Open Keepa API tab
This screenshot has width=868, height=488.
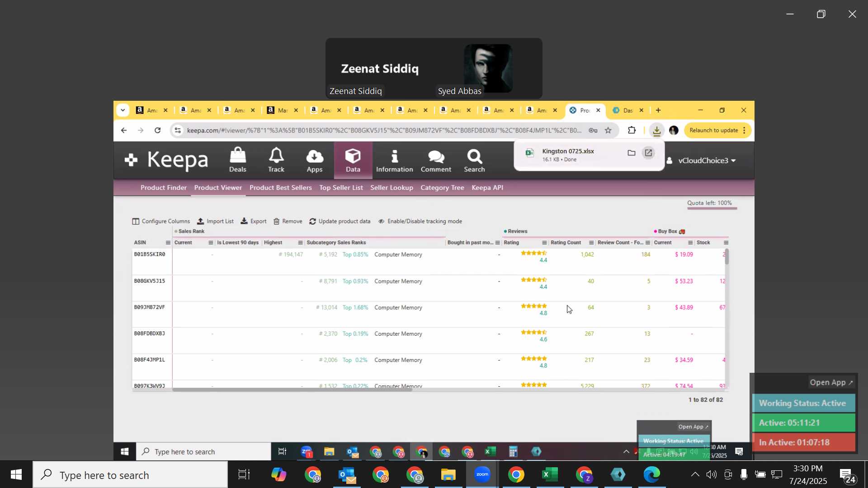click(487, 188)
